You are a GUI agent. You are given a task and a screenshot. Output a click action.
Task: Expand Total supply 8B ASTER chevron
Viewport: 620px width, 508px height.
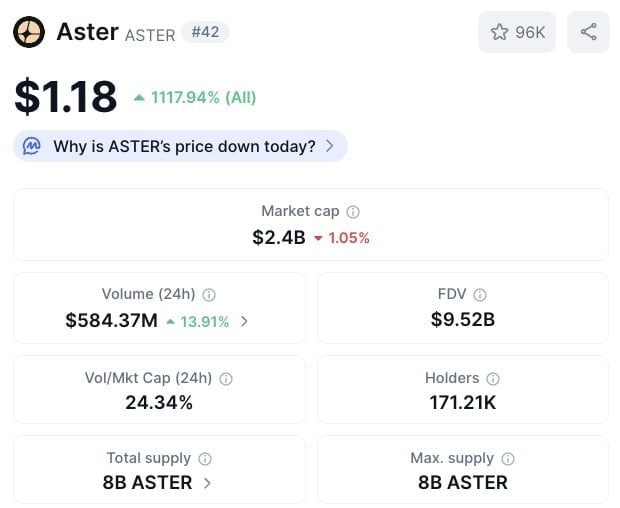coord(207,483)
